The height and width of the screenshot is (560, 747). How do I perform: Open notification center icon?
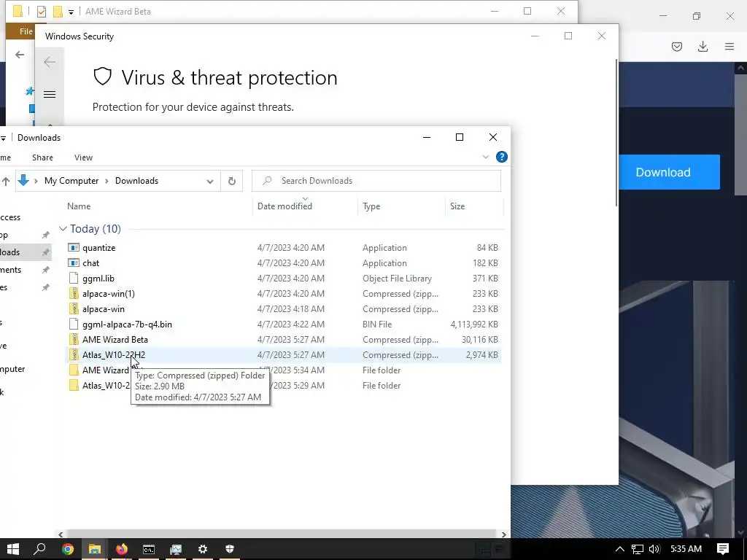[x=723, y=549]
